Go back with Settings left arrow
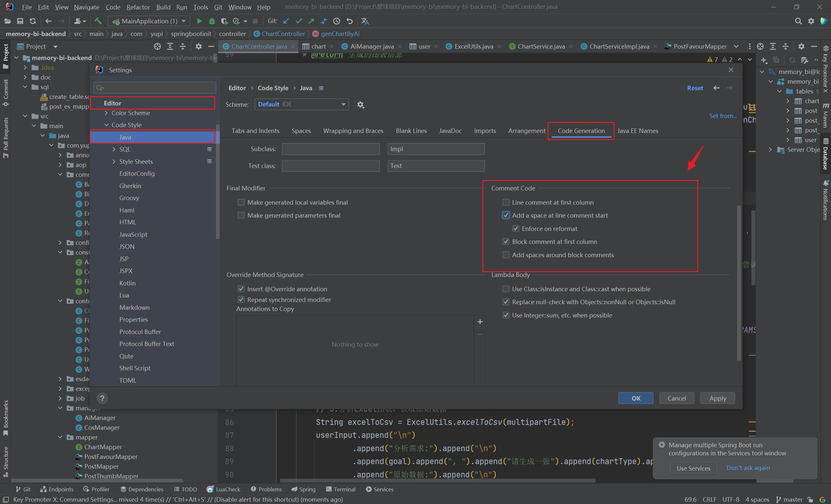 [717, 88]
